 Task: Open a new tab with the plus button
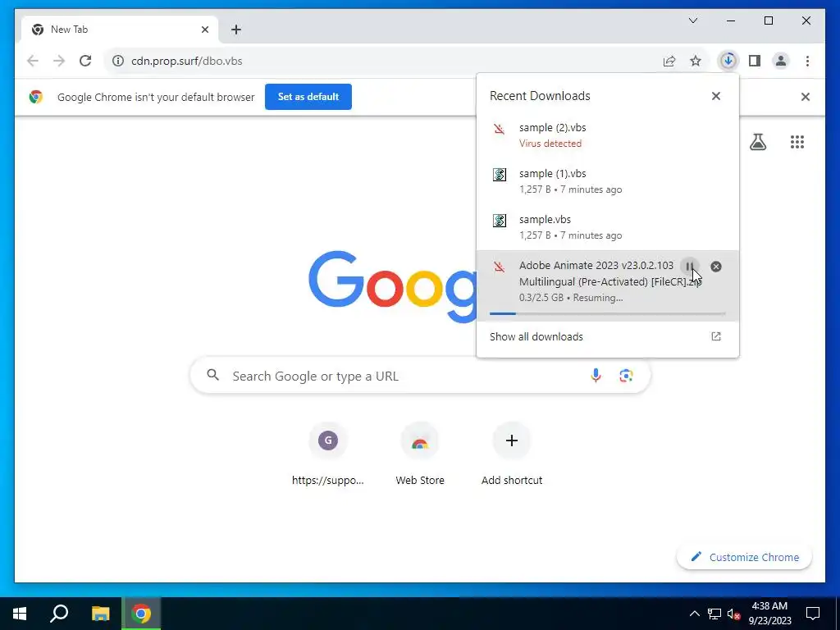[236, 30]
